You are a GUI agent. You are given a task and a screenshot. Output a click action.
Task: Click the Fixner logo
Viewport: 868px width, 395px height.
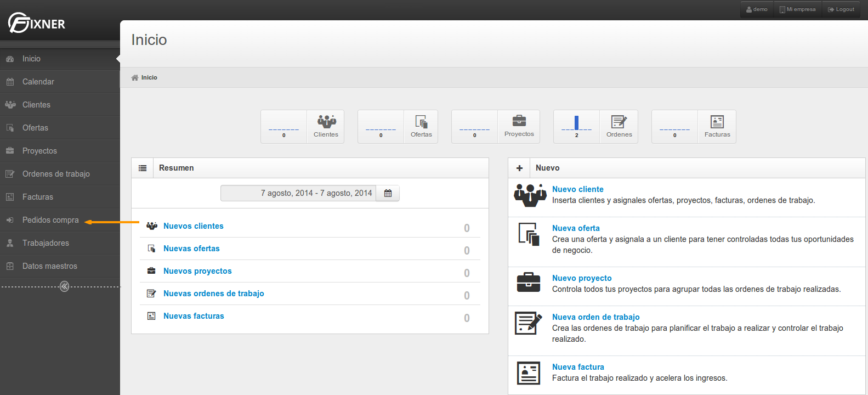click(37, 23)
